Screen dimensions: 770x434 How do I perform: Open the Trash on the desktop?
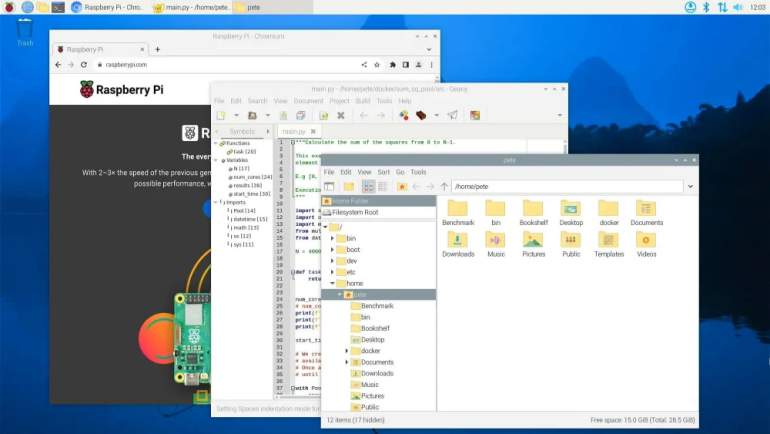[x=25, y=29]
